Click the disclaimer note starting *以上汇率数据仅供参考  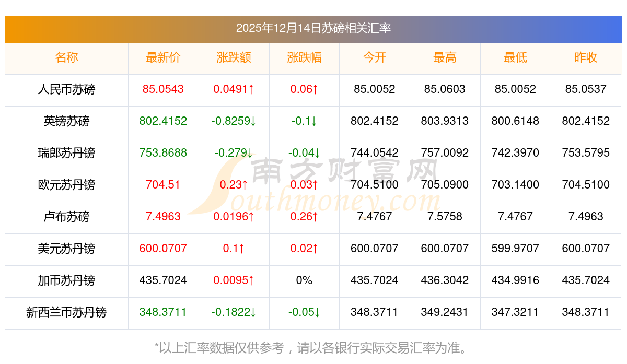coord(313,347)
